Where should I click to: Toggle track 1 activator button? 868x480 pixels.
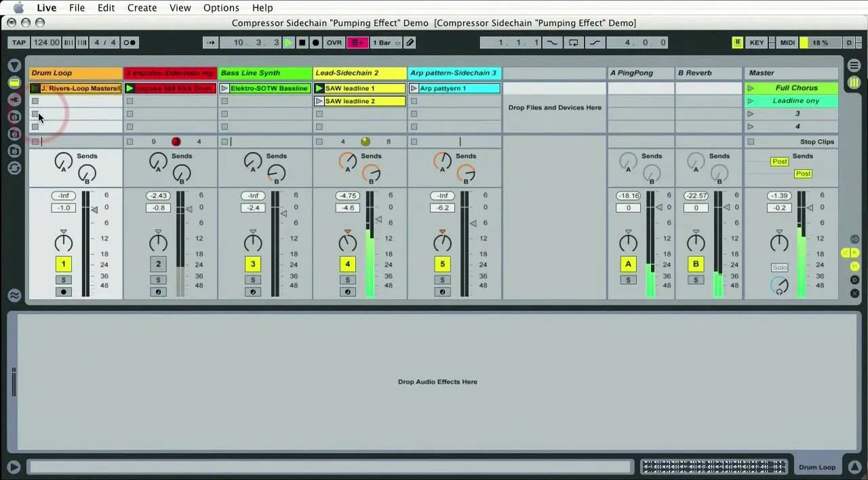[64, 264]
